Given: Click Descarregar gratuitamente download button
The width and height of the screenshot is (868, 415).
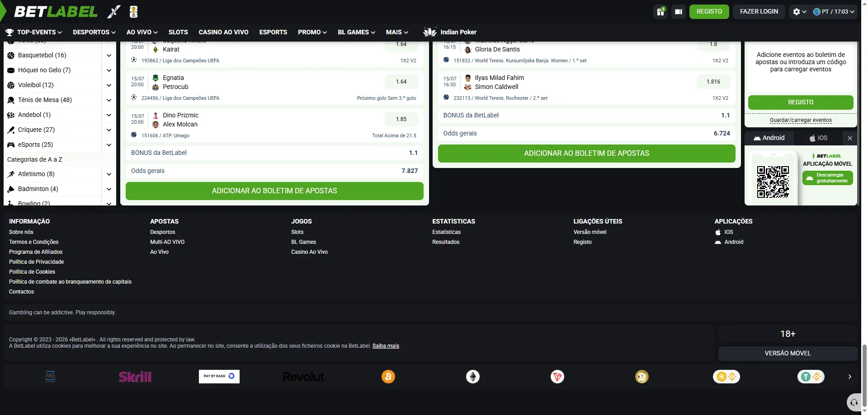Looking at the screenshot, I should (x=827, y=178).
